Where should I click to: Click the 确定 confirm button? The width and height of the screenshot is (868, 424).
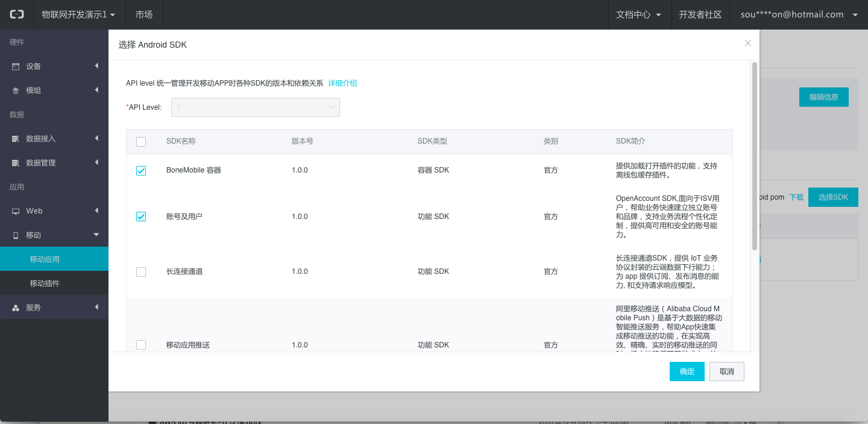click(687, 372)
